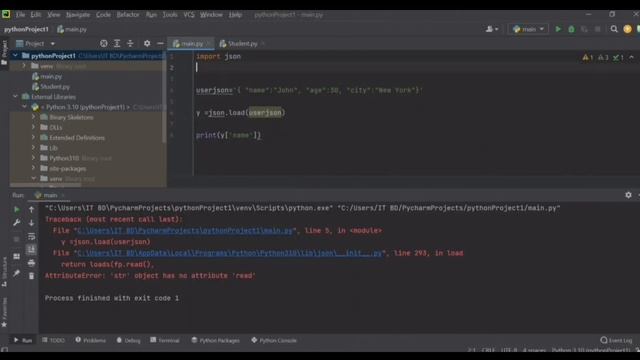The height and width of the screenshot is (360, 640).
Task: Open the Tools menu
Action: click(x=170, y=15)
